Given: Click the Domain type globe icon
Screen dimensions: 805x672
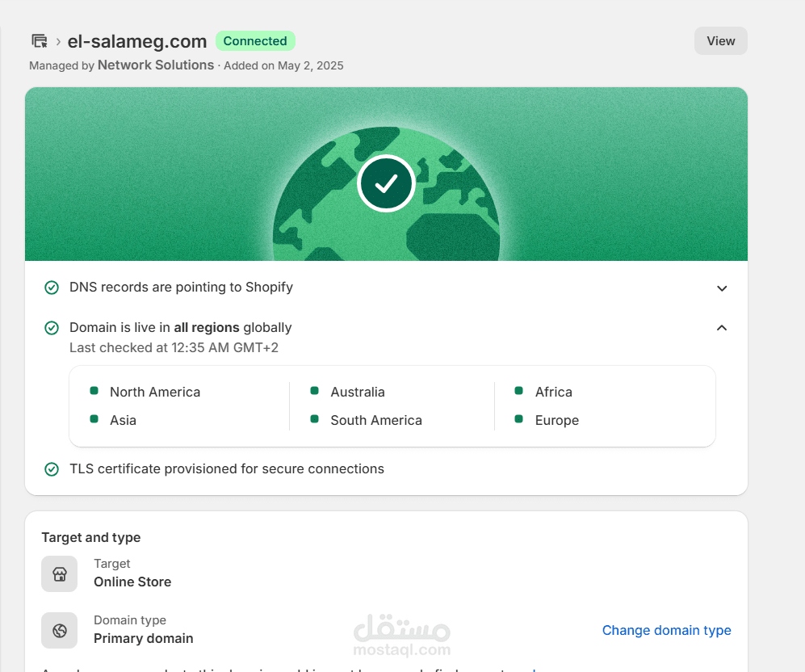Looking at the screenshot, I should (x=60, y=631).
